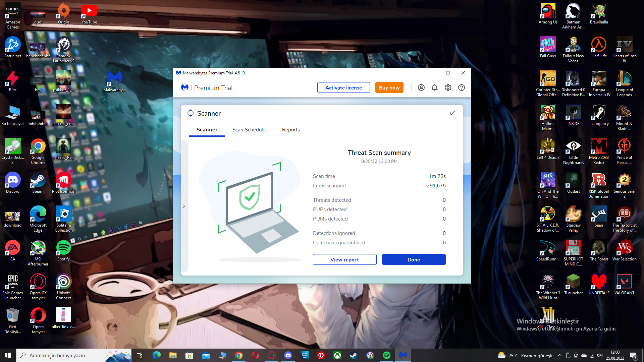Select the Scanner tab
The width and height of the screenshot is (644, 362).
207,130
